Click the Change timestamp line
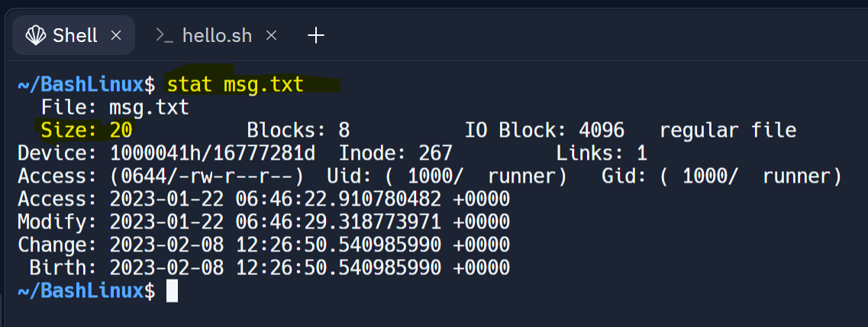The image size is (868, 327). click(x=263, y=244)
